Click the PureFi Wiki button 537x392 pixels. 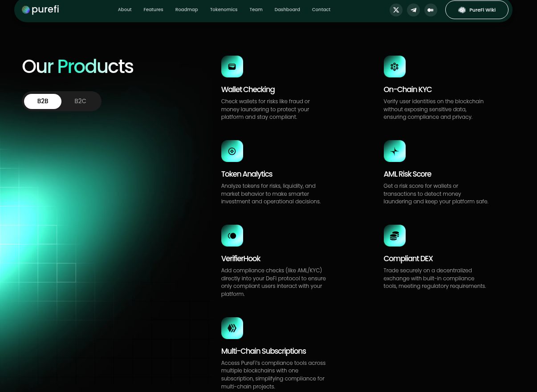coord(476,10)
